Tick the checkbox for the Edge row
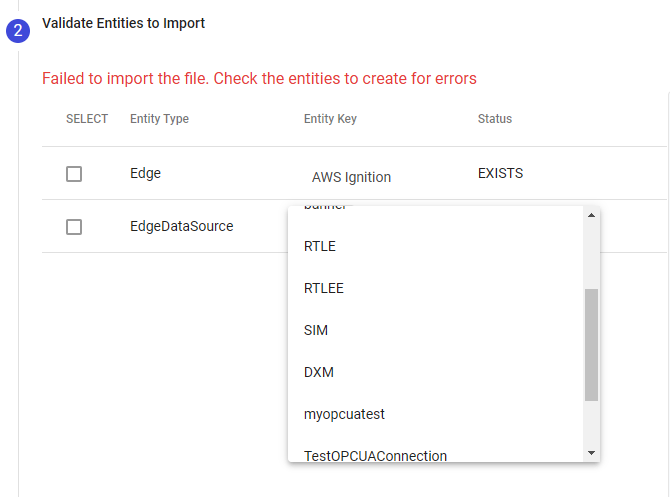The width and height of the screenshot is (670, 497). (74, 174)
